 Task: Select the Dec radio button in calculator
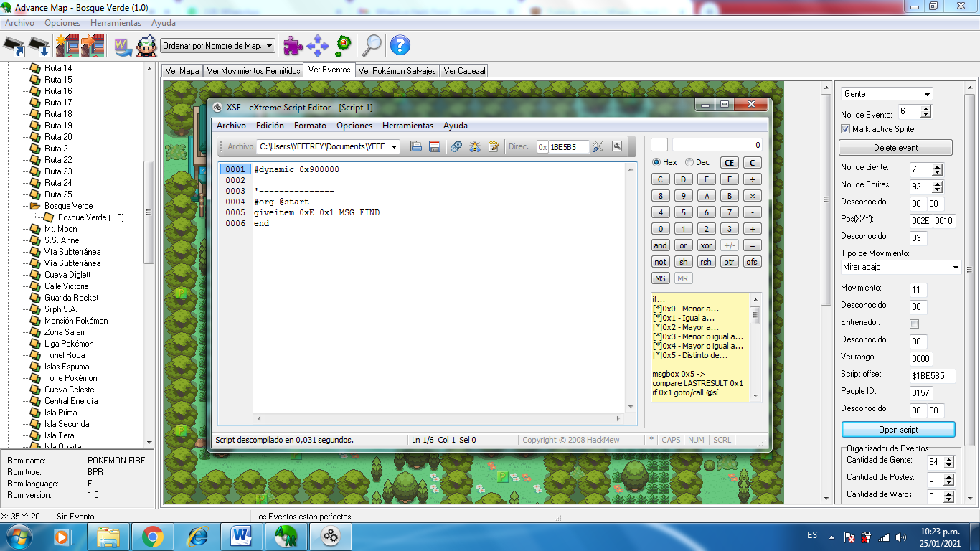point(689,163)
